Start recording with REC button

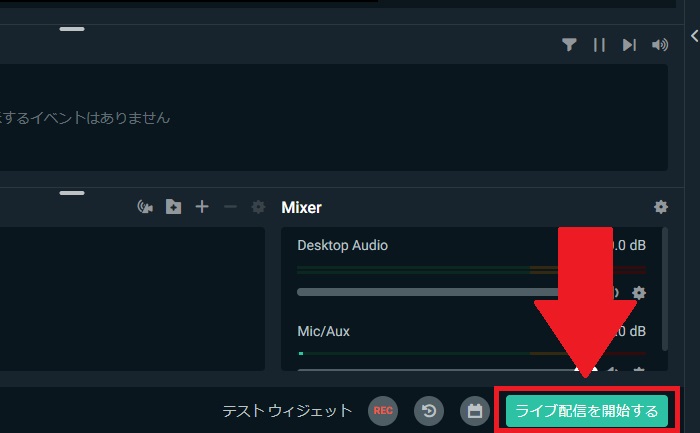(383, 411)
